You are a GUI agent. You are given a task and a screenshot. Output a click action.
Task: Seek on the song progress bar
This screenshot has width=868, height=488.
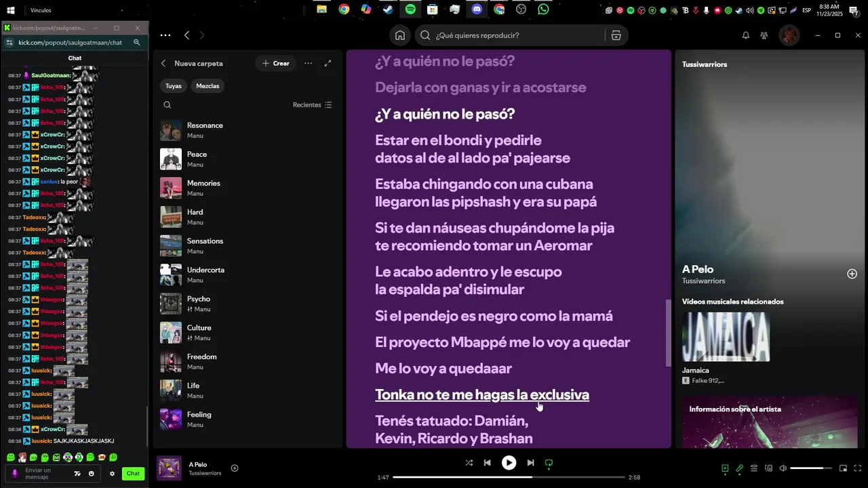[508, 477]
